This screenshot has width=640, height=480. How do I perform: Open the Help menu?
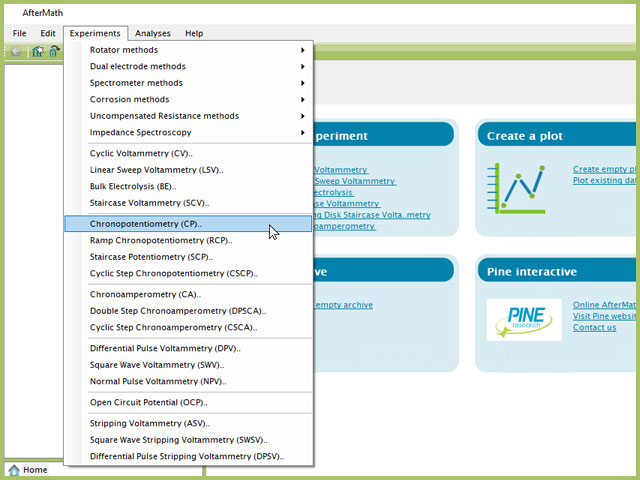pos(194,33)
